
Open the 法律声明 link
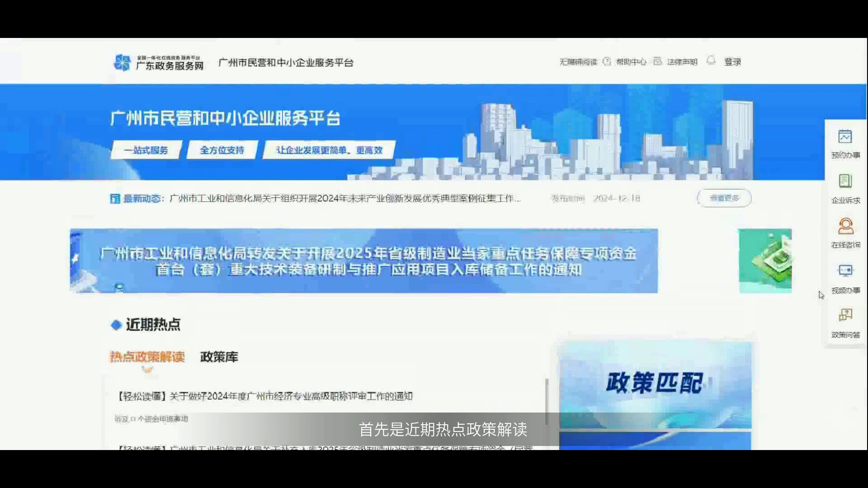click(682, 62)
